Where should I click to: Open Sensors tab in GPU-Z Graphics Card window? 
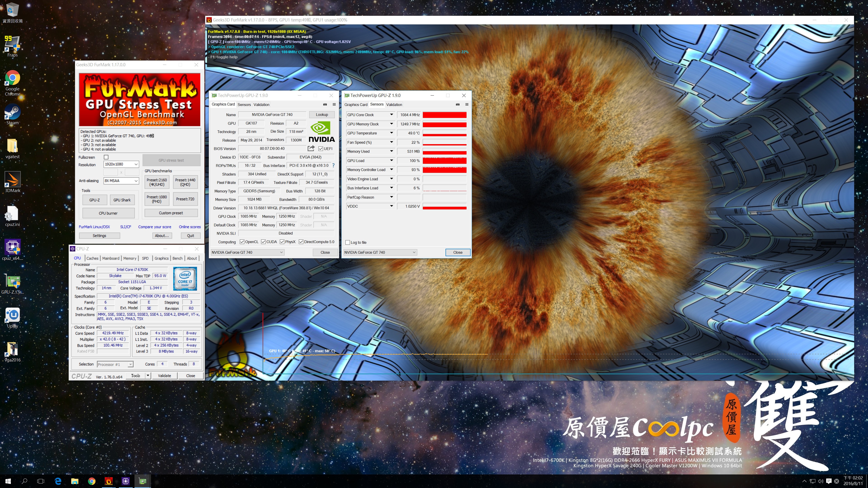(x=244, y=105)
